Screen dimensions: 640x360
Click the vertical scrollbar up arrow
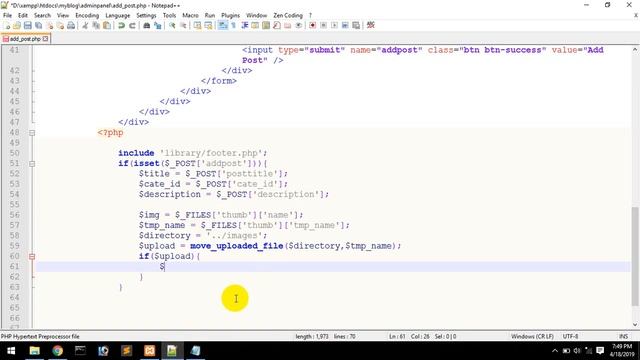(635, 50)
